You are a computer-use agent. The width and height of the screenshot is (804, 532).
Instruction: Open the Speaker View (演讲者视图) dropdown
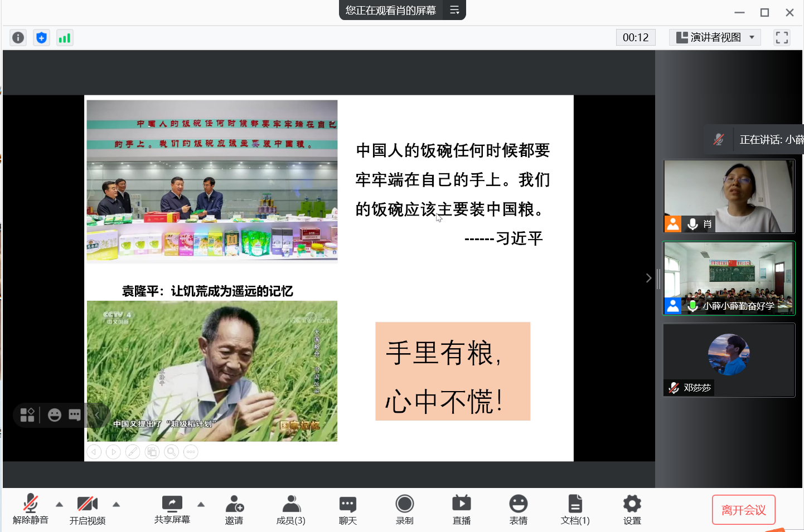(x=715, y=37)
